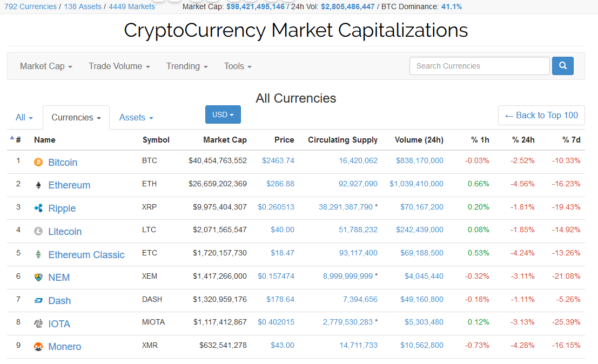
Task: Click the magnifier search button
Action: (x=562, y=66)
